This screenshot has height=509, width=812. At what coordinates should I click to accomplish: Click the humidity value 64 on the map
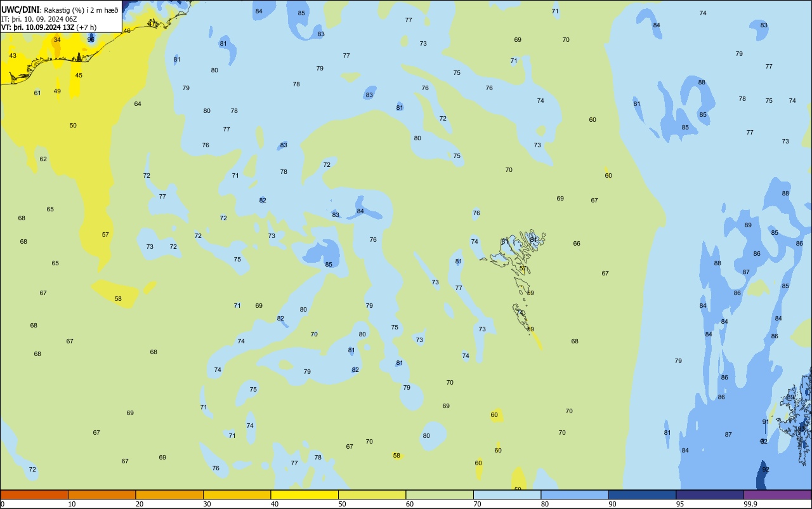pos(138,104)
